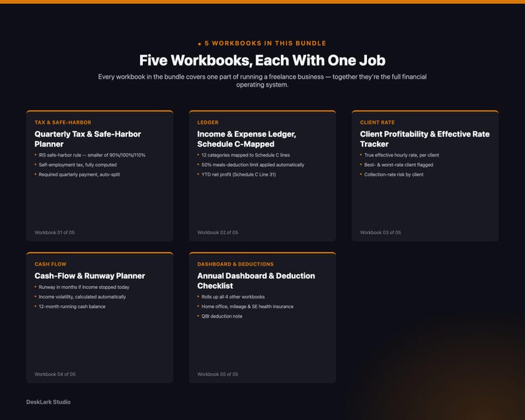Click 'Home office, mileage & SE health insurance'
Image resolution: width=525 pixels, height=420 pixels.
[x=247, y=306]
